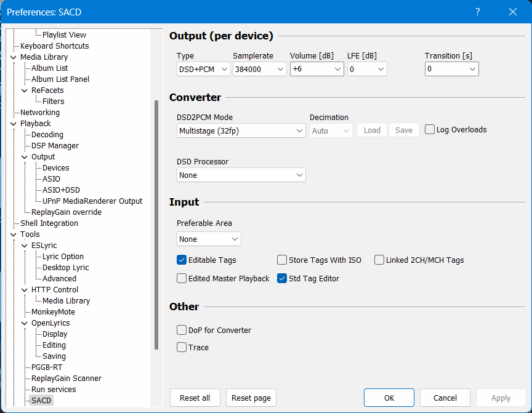Confirm settings with the OK button

pyautogui.click(x=389, y=398)
